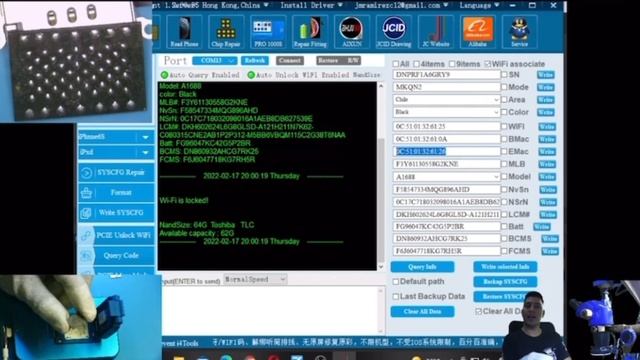Click the SN serial number field
This screenshot has height=360, width=640.
click(x=447, y=75)
